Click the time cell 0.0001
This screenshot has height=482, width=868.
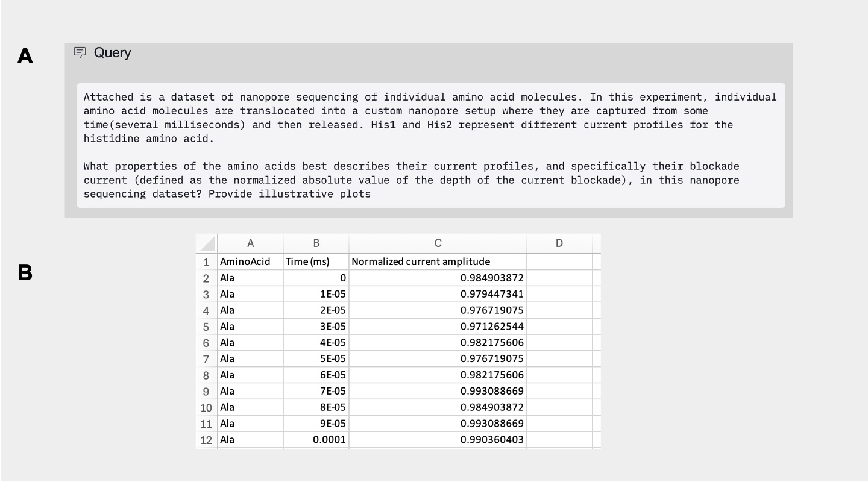[x=316, y=440]
